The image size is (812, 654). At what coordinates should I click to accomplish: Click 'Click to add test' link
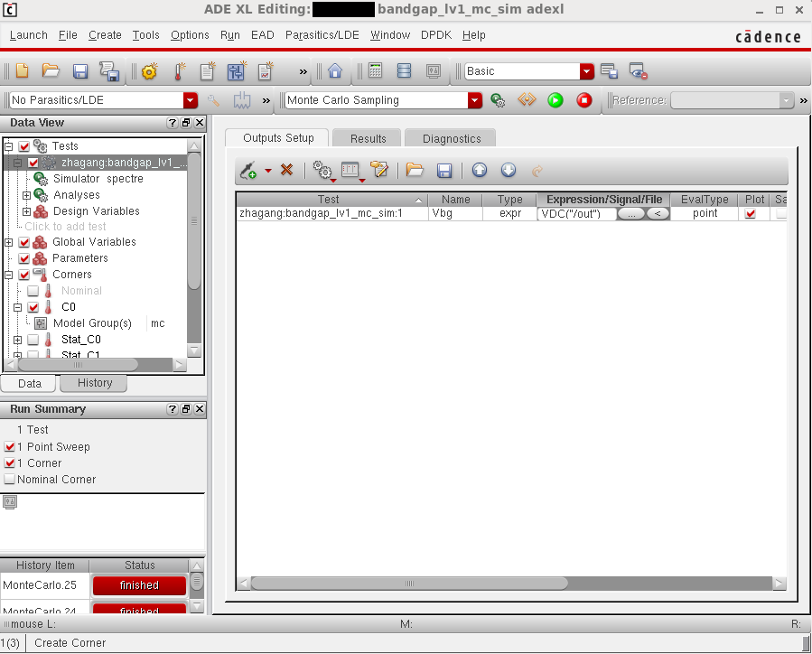pos(65,227)
